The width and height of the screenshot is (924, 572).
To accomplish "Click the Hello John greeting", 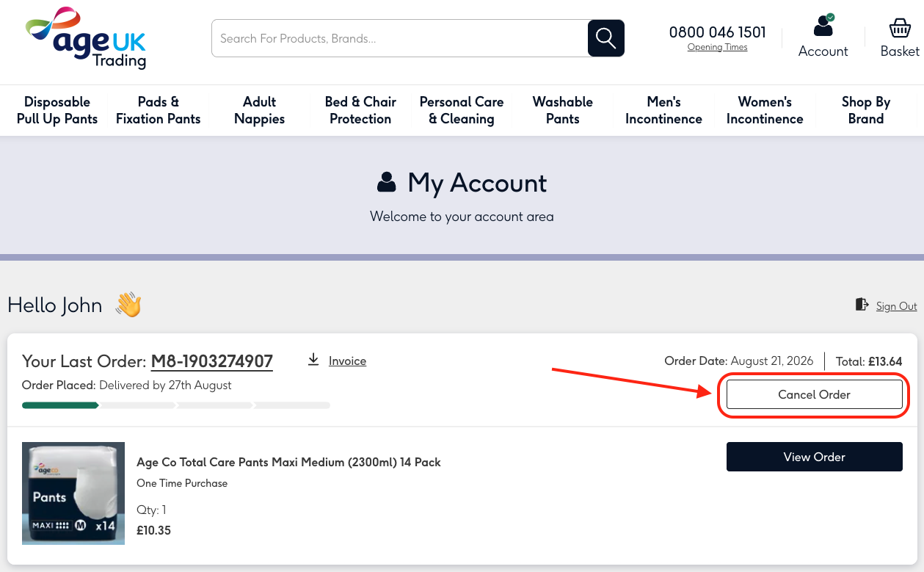I will pyautogui.click(x=55, y=305).
